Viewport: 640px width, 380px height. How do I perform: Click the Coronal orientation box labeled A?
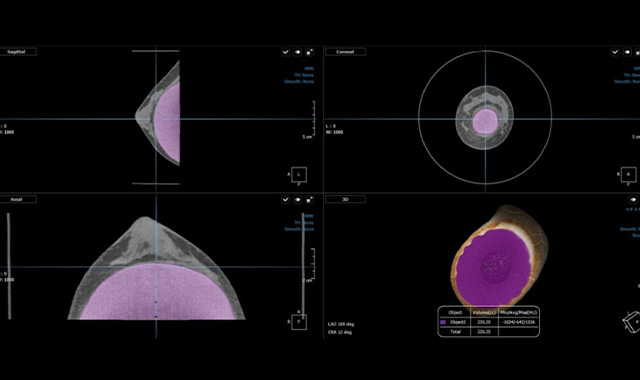(x=629, y=175)
